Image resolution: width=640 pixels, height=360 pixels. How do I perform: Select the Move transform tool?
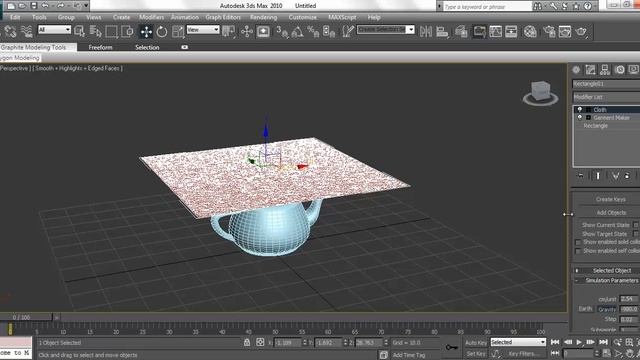click(x=146, y=31)
